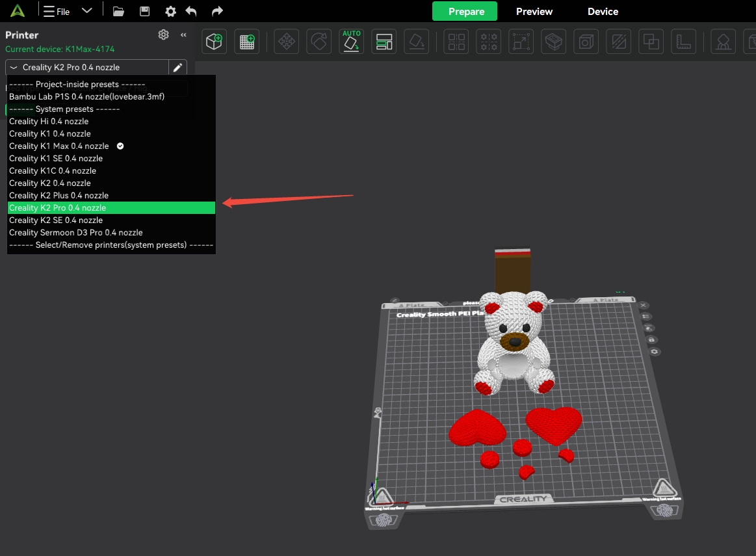Select Bambu Lab P1S 0.4 nozzle preset
756x556 pixels.
point(86,97)
